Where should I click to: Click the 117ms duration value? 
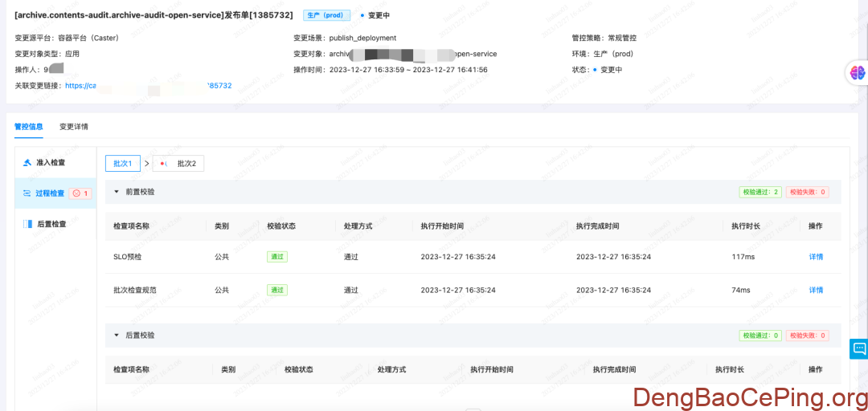pos(743,257)
